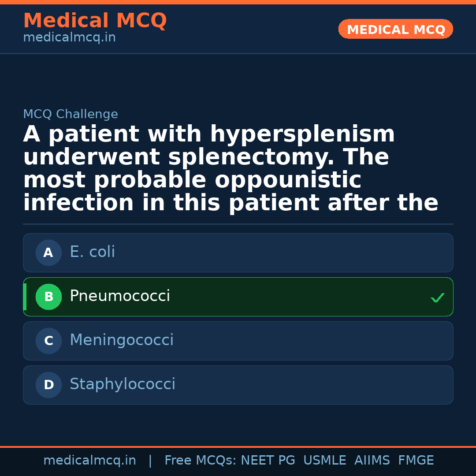Viewport: 476px width, 476px height.
Task: Choose the Staphylococci answer option
Action: tap(238, 385)
